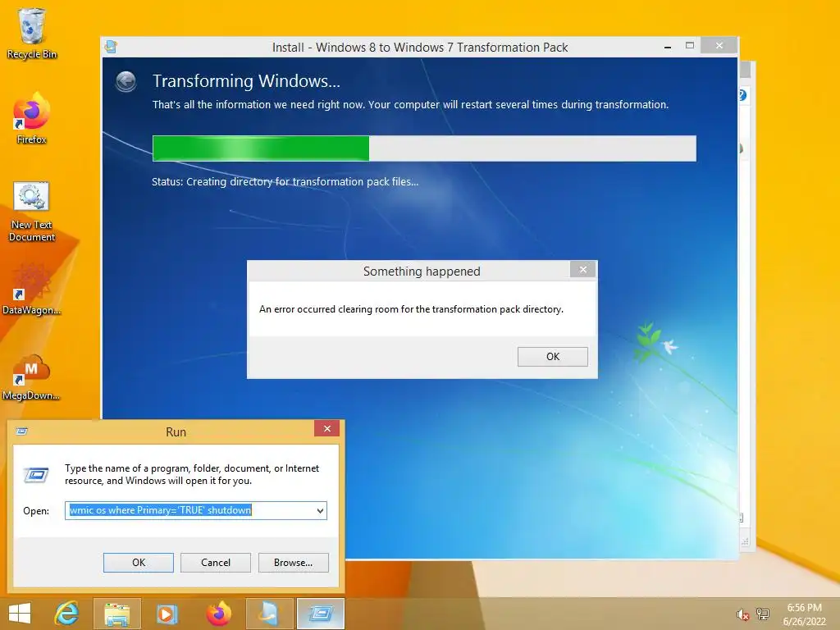Select the MegaDownloader desktop shortcut

[x=32, y=377]
